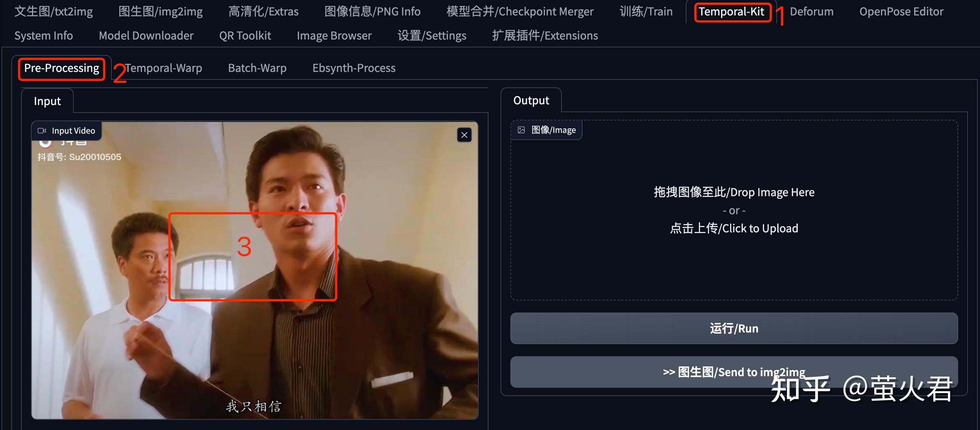
Task: Open the Deforum tab
Action: pos(811,11)
